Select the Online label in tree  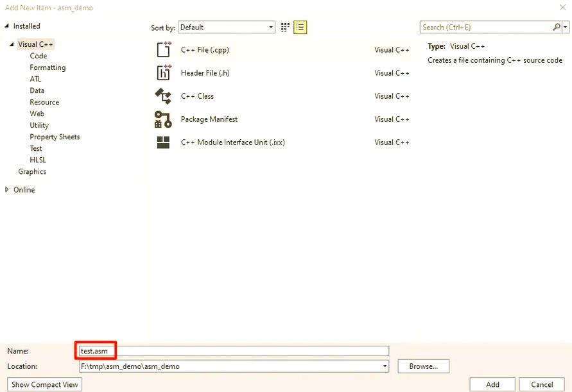click(x=24, y=190)
